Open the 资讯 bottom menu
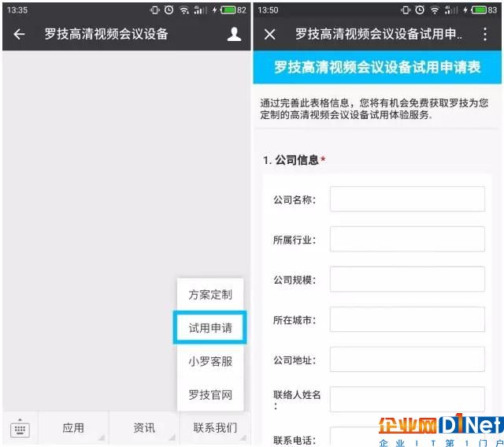 [144, 428]
